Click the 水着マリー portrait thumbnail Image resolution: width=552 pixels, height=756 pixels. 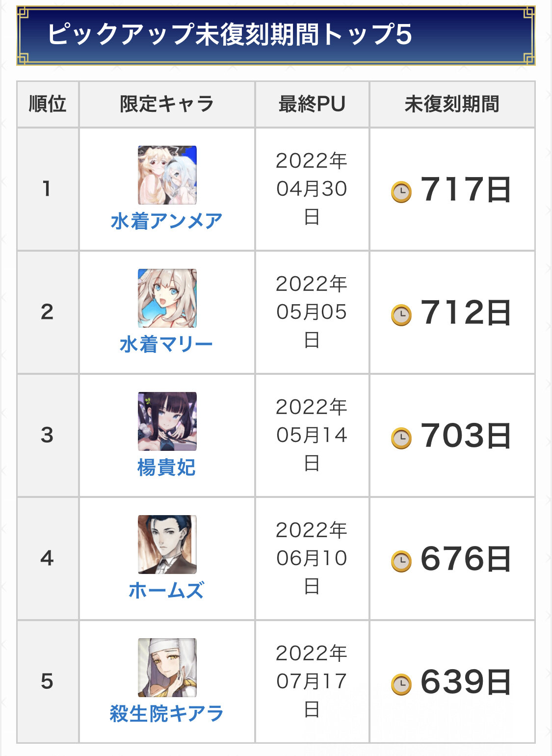click(x=167, y=298)
